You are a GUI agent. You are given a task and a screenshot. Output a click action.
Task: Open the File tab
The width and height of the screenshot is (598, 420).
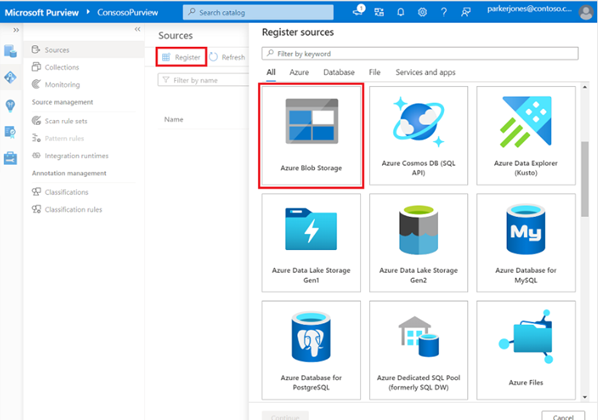click(375, 72)
